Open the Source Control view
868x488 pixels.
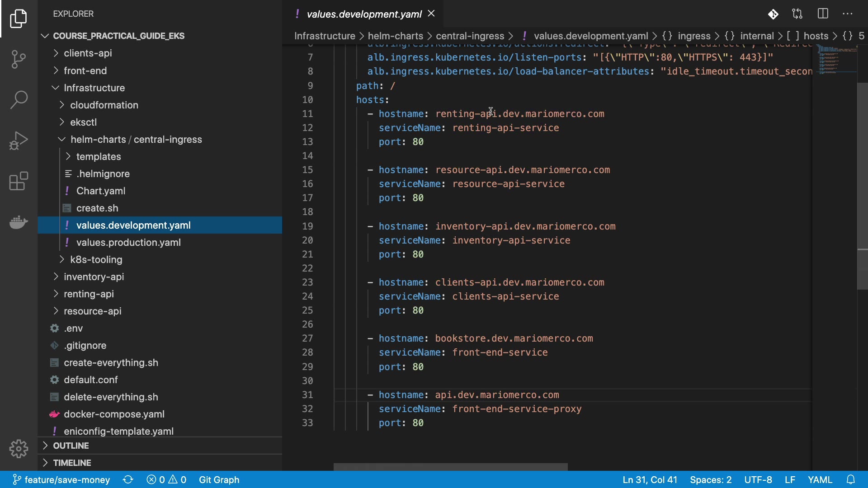coord(19,59)
